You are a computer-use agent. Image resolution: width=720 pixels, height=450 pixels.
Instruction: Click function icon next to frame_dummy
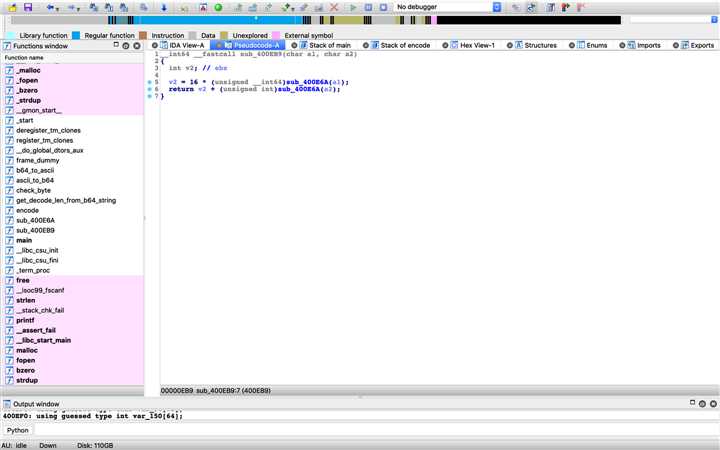(x=9, y=160)
